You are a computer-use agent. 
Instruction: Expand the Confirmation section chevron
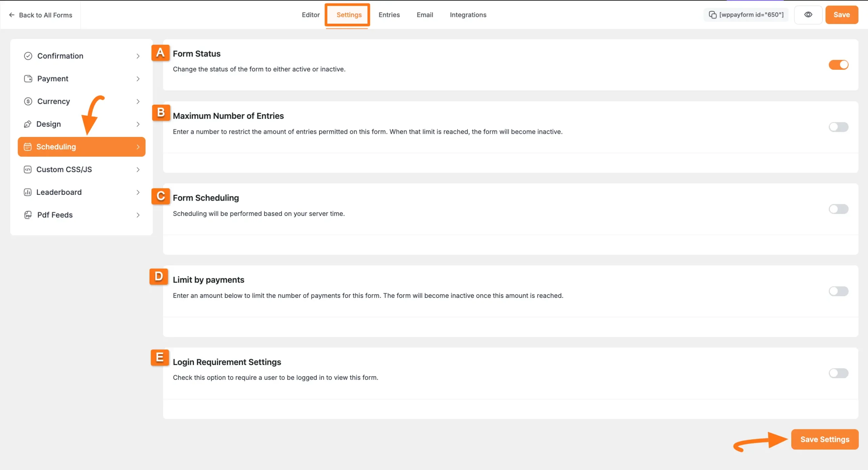coord(138,56)
